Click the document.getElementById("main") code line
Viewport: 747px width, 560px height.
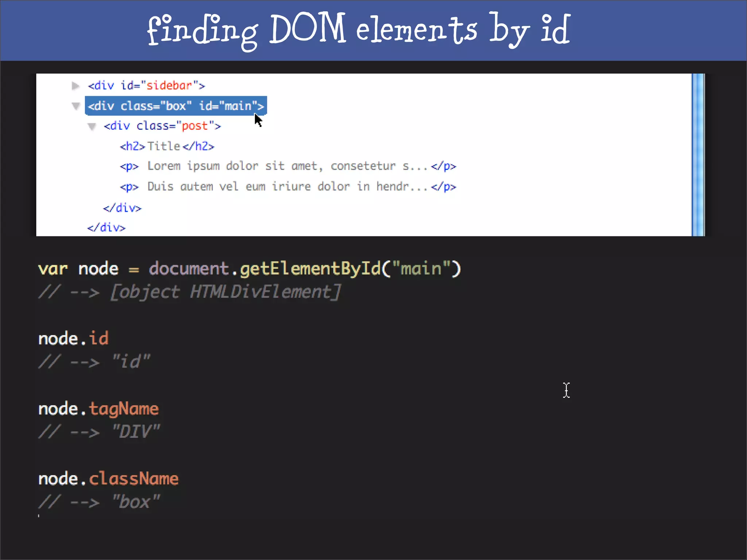pos(250,269)
